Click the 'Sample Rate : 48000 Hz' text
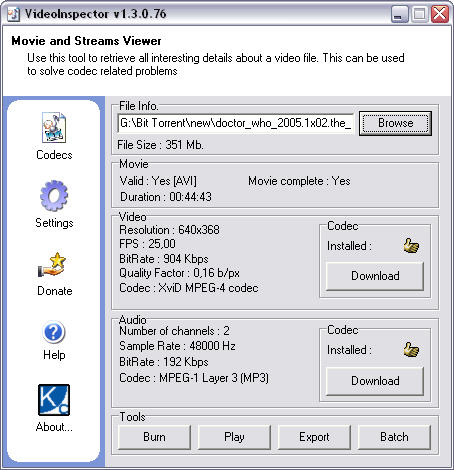The image size is (454, 470). tap(177, 346)
